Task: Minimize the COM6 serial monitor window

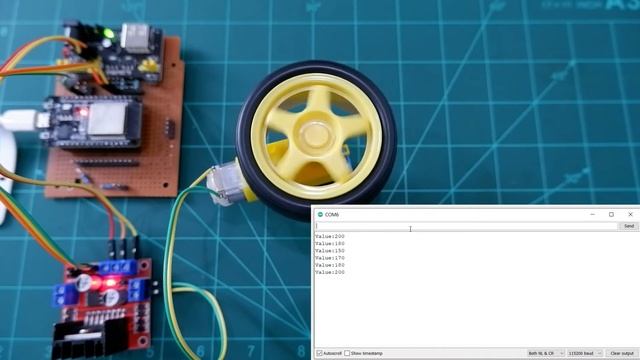Action: pyautogui.click(x=593, y=214)
